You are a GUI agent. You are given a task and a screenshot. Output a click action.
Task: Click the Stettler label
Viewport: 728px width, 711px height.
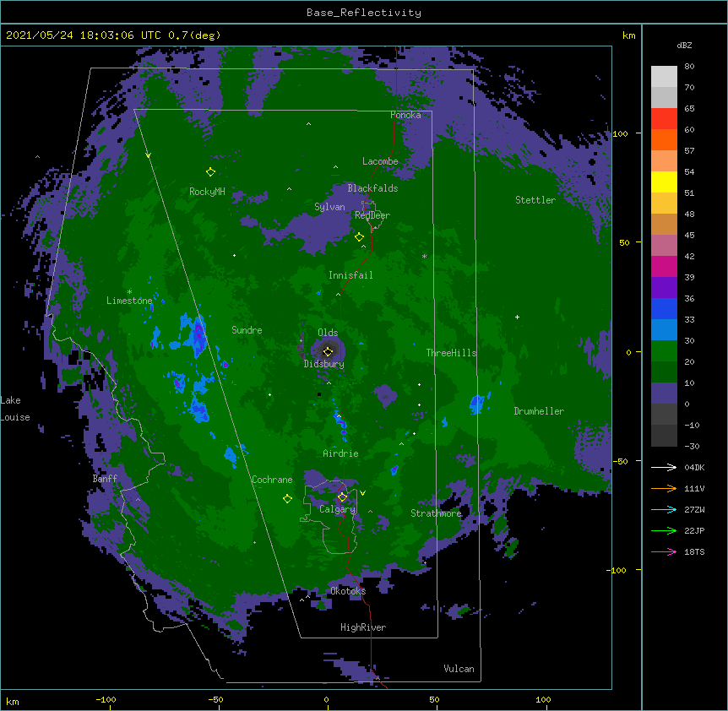click(535, 200)
